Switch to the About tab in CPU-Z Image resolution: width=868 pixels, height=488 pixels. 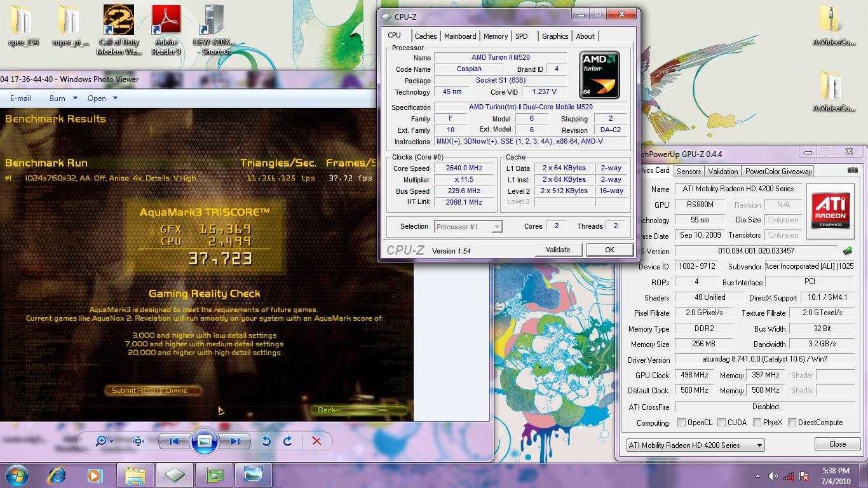585,36
